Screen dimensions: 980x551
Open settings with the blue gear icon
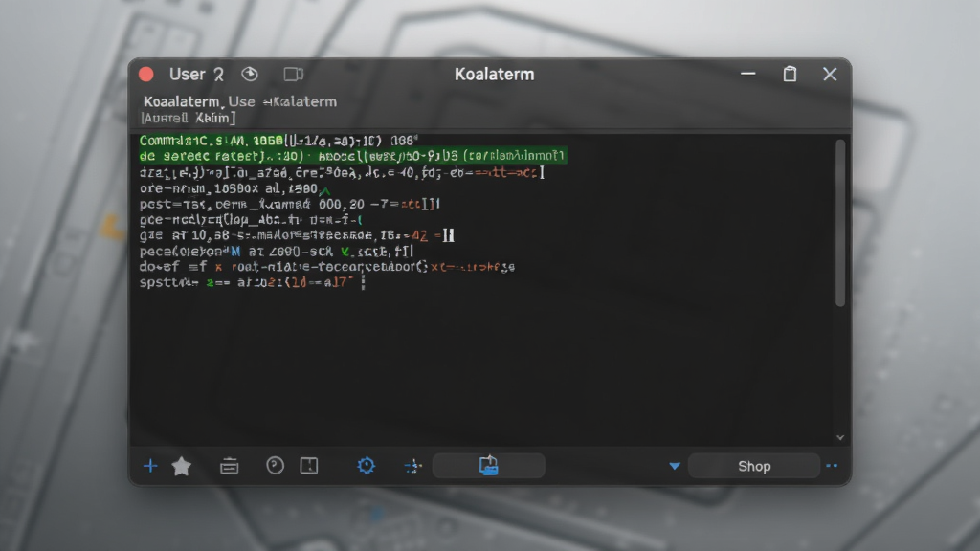[367, 466]
